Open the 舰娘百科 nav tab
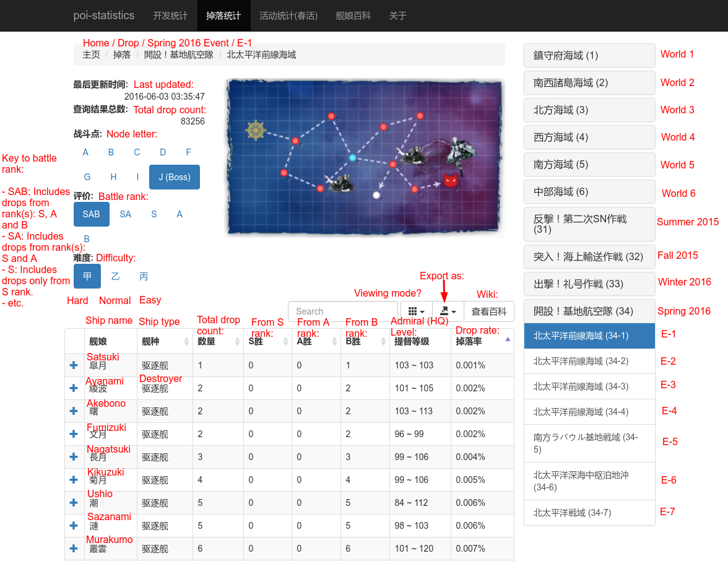 [x=353, y=16]
